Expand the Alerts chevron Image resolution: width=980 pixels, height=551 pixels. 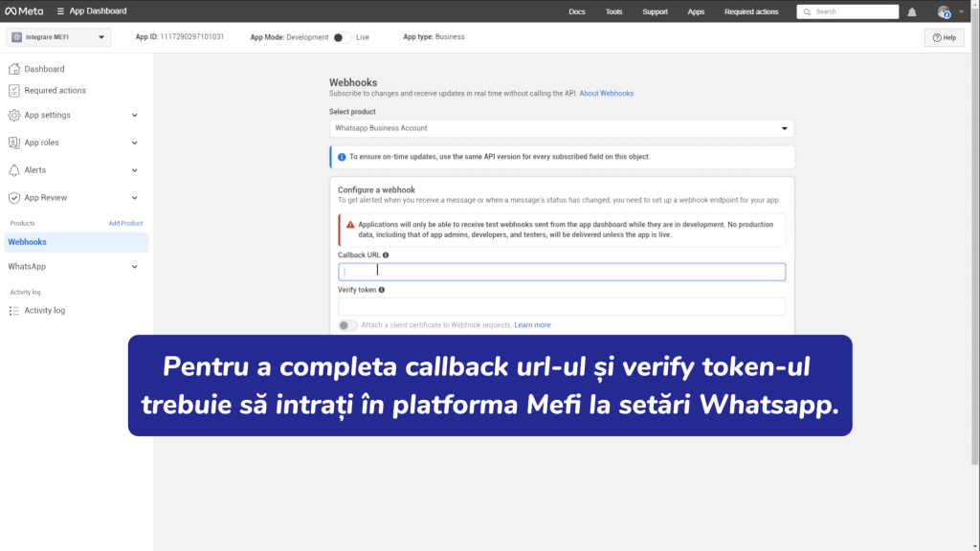134,170
